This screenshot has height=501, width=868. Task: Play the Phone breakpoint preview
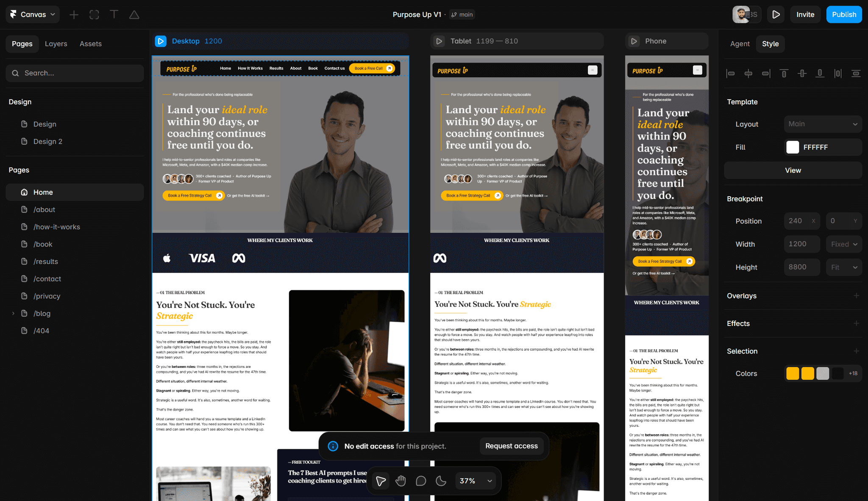tap(634, 41)
